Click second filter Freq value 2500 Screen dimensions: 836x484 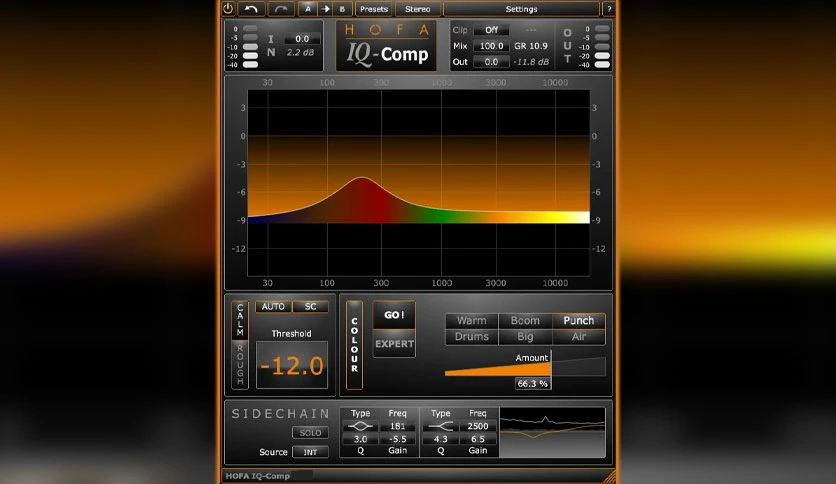[x=478, y=426]
